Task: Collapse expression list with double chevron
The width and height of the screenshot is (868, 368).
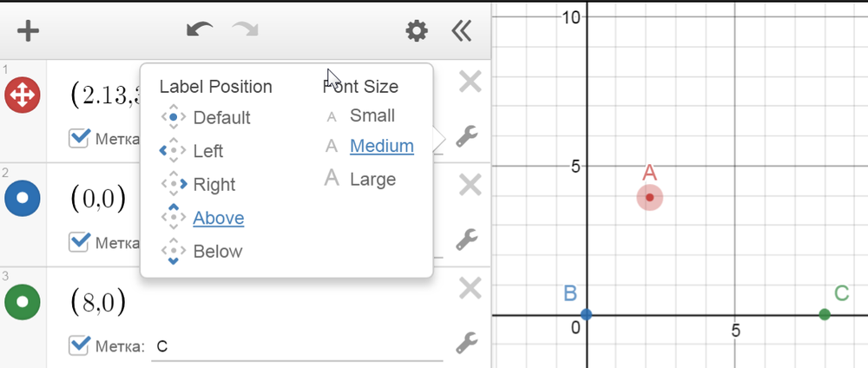Action: [461, 31]
